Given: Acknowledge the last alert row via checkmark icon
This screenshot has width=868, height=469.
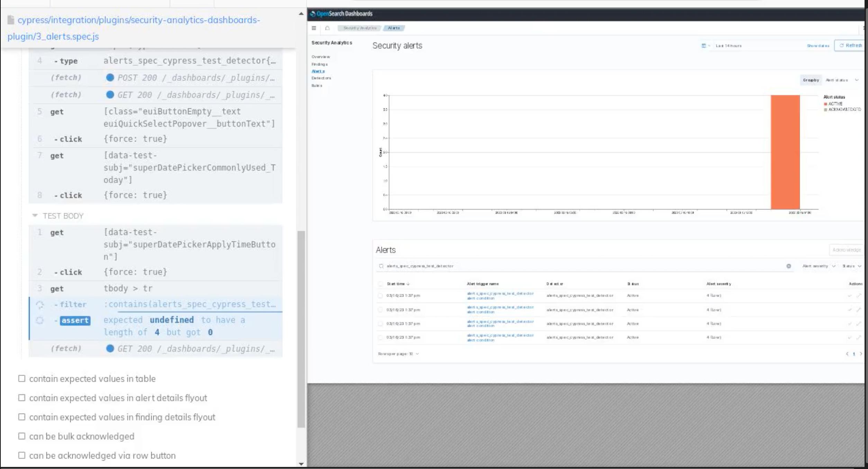Looking at the screenshot, I should click(850, 337).
